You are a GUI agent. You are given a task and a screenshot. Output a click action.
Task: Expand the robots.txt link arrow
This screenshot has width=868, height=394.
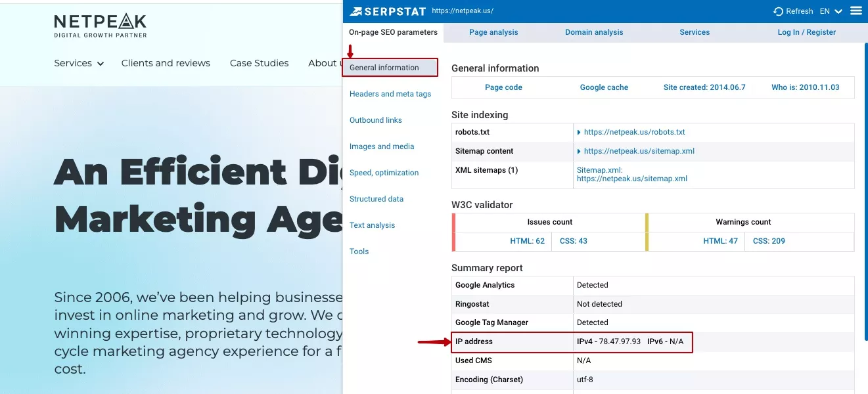pyautogui.click(x=579, y=133)
